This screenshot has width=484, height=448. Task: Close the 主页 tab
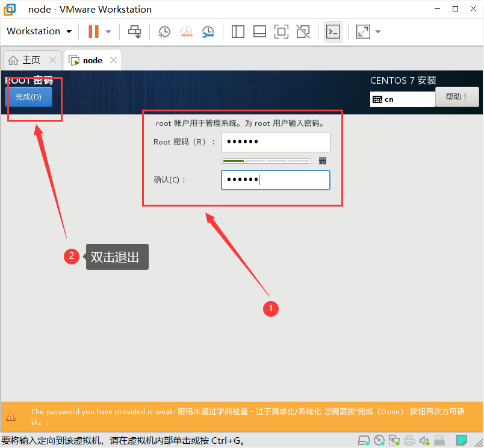tap(53, 60)
